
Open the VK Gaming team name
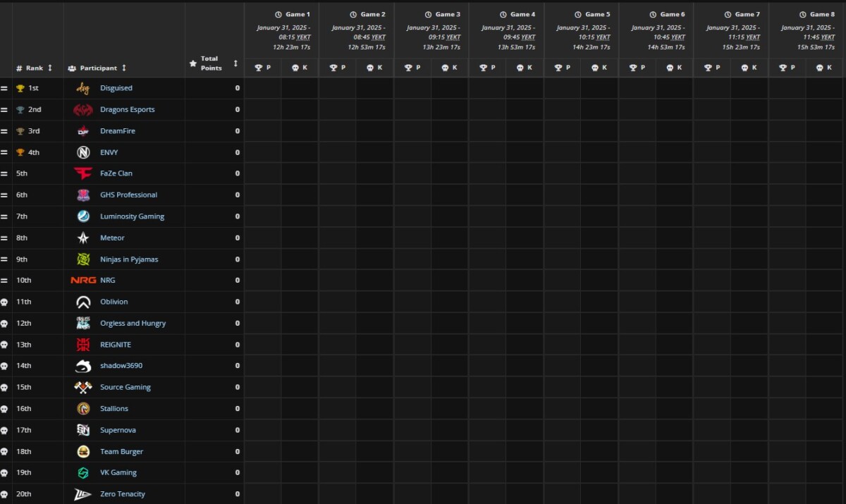118,473
